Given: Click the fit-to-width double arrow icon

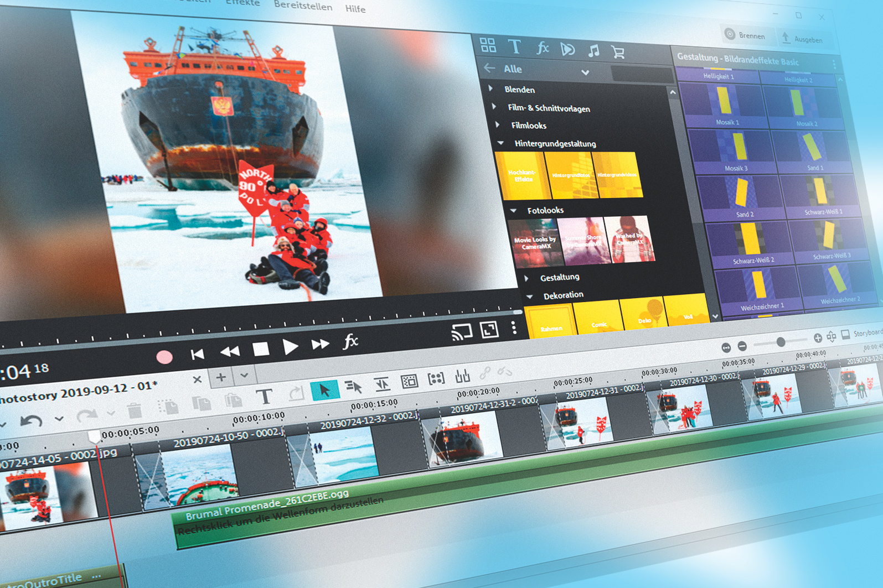Looking at the screenshot, I should (x=726, y=348).
